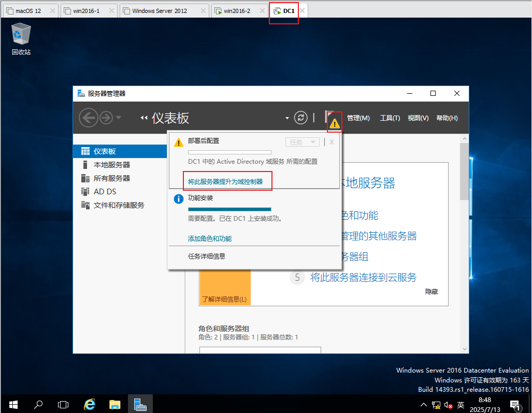Click the 了解详细信息(L) link
532x413 pixels.
click(x=224, y=300)
